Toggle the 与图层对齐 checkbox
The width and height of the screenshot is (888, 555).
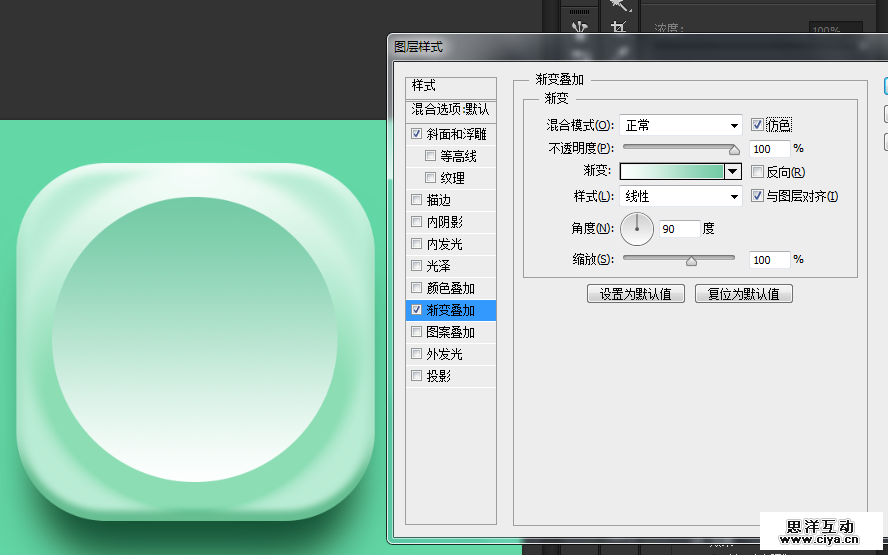tap(758, 196)
